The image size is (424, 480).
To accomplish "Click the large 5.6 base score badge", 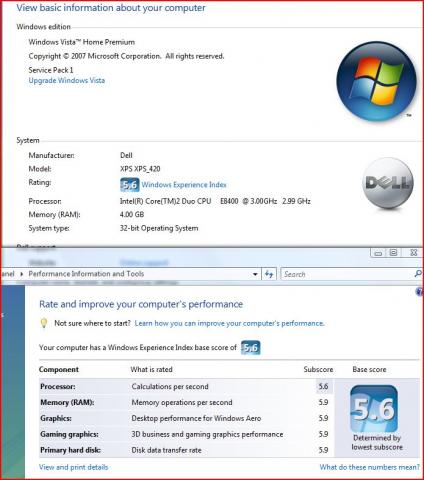I will click(374, 408).
